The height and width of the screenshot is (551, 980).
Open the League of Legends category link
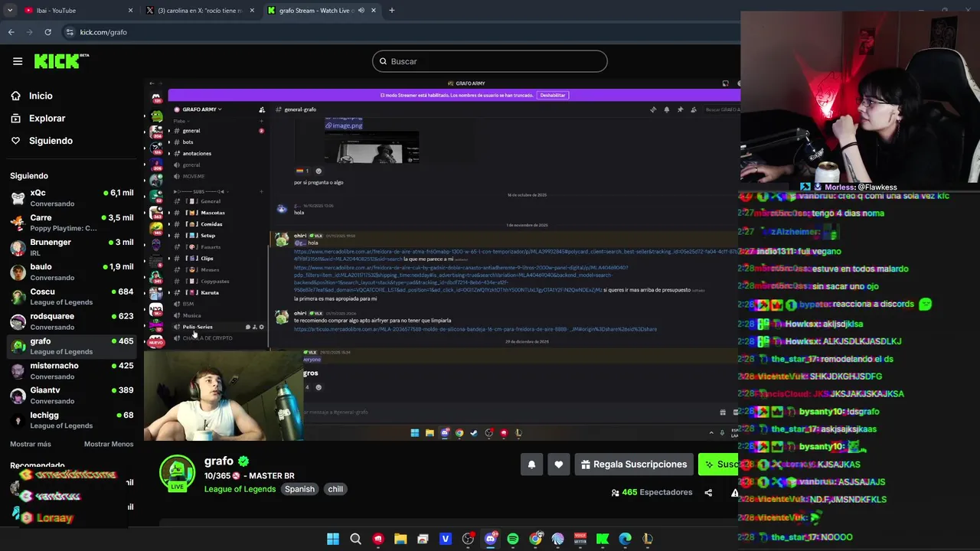point(240,489)
